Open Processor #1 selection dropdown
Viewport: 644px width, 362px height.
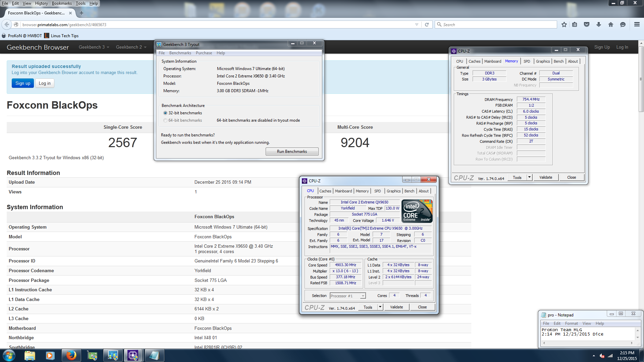[347, 296]
